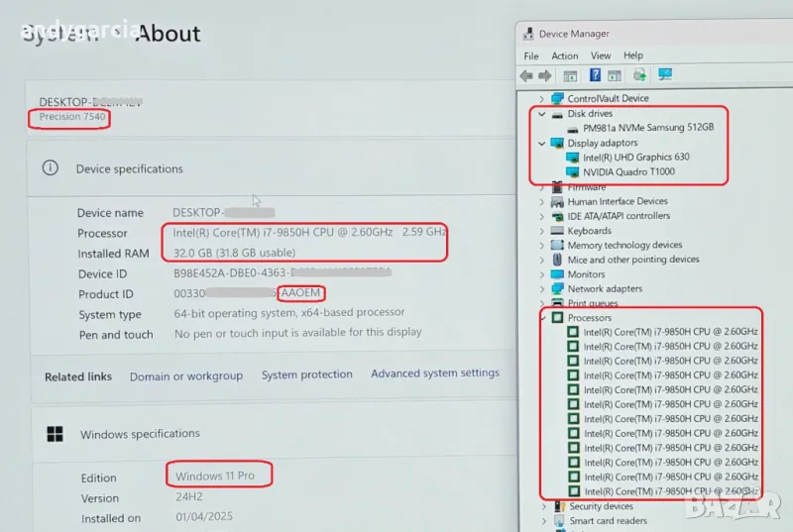This screenshot has height=532, width=793.
Task: Expand the Keyboards category
Action: point(541,231)
